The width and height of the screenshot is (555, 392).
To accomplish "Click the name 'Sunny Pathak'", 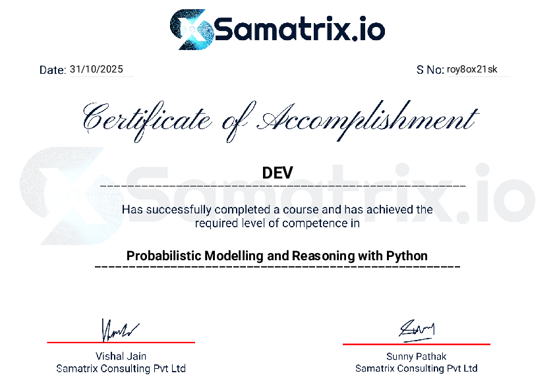I will coord(417,356).
